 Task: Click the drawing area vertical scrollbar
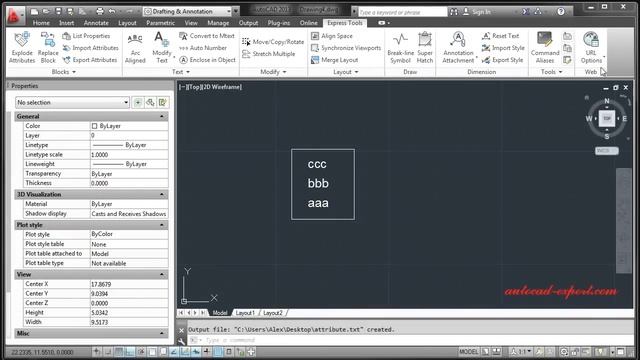coord(624,220)
